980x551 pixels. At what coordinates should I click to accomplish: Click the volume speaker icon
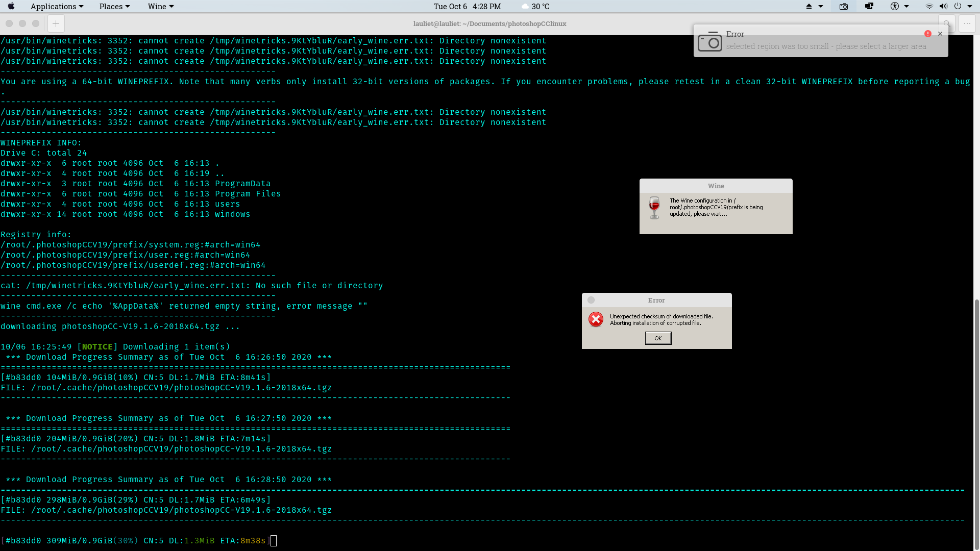tap(943, 6)
